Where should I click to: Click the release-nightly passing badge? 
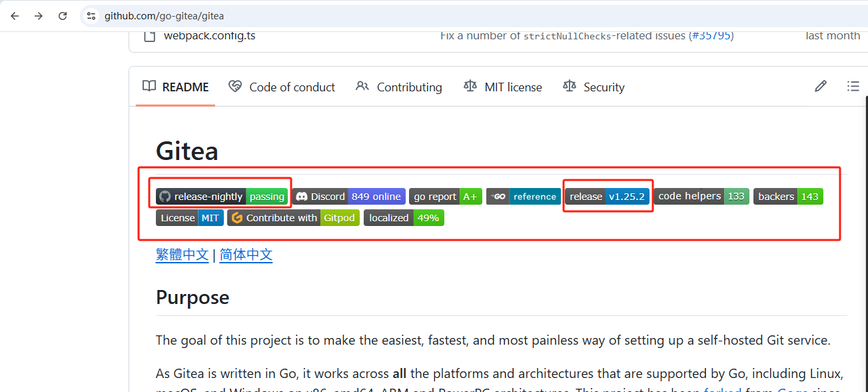pyautogui.click(x=222, y=197)
